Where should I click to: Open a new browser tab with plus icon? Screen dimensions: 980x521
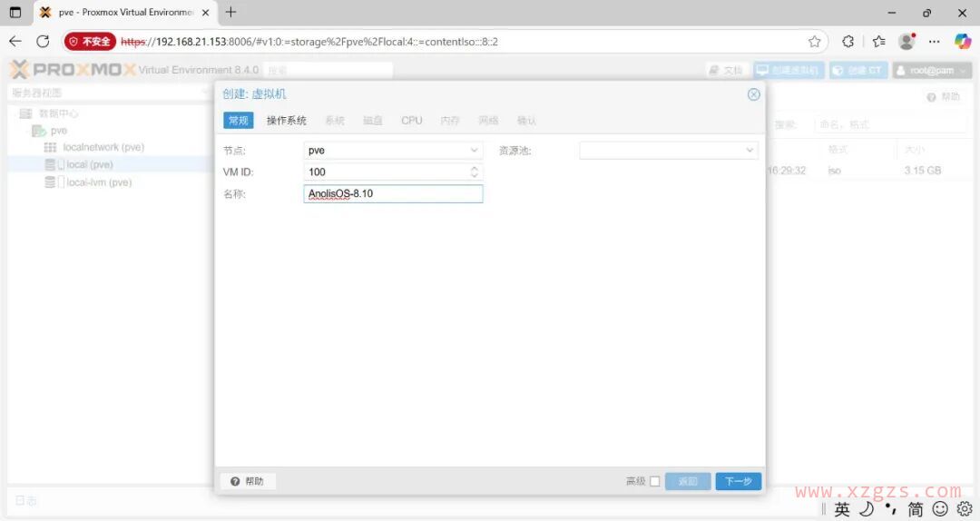click(x=230, y=13)
